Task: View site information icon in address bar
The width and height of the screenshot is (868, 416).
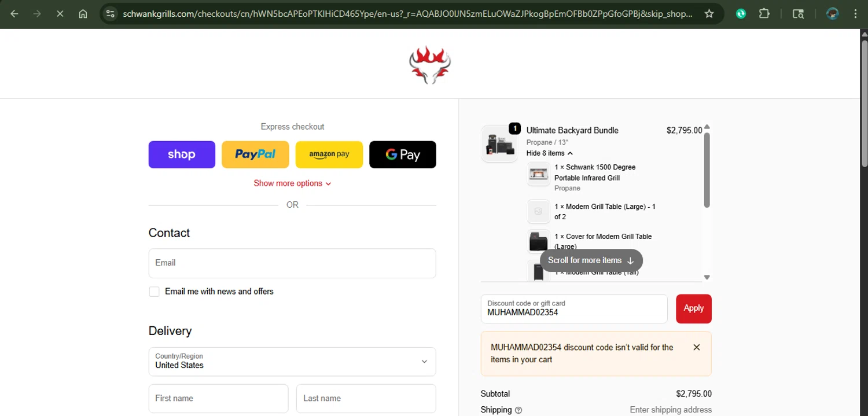Action: point(111,14)
